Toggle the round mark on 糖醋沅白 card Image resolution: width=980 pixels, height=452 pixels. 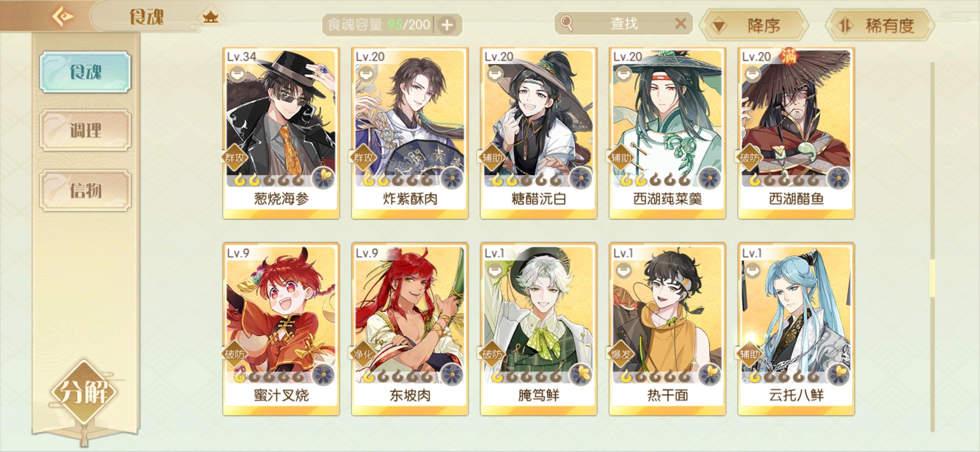(x=495, y=74)
